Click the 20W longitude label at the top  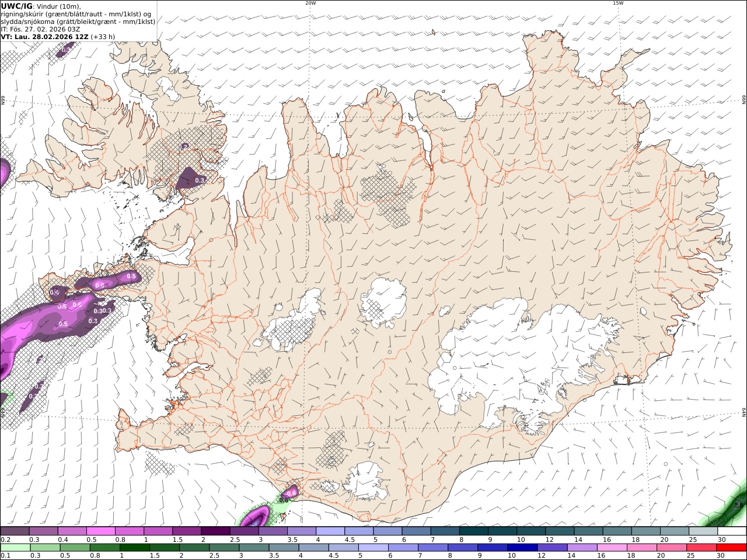pyautogui.click(x=310, y=3)
